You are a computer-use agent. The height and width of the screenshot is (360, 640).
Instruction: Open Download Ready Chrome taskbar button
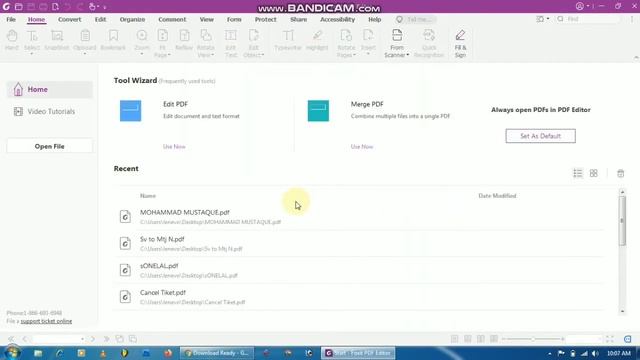pos(217,353)
